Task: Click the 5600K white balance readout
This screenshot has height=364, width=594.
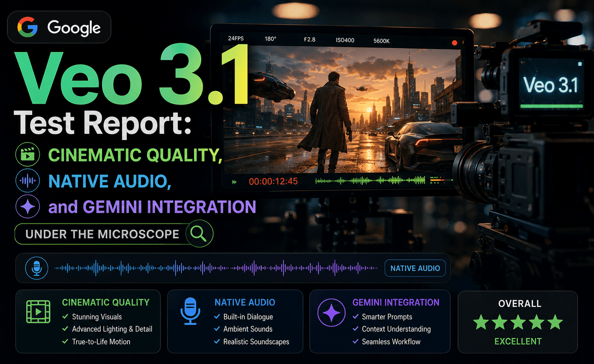Action: click(381, 41)
